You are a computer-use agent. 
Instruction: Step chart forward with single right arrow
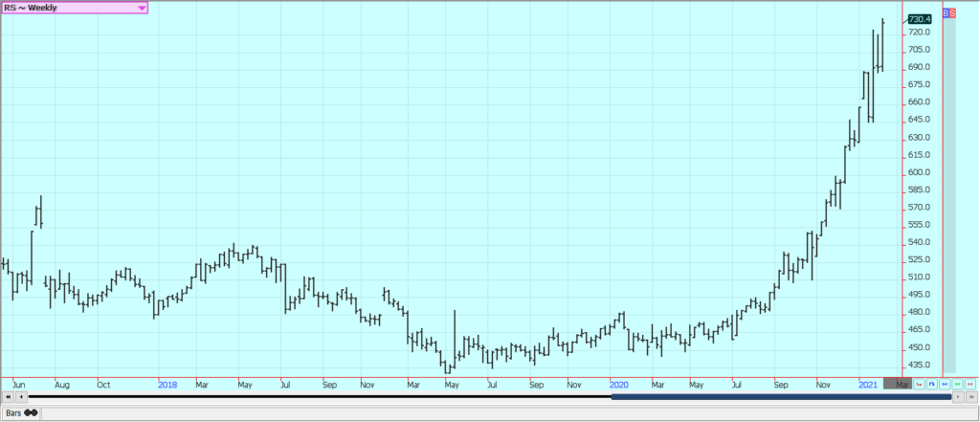[958, 396]
